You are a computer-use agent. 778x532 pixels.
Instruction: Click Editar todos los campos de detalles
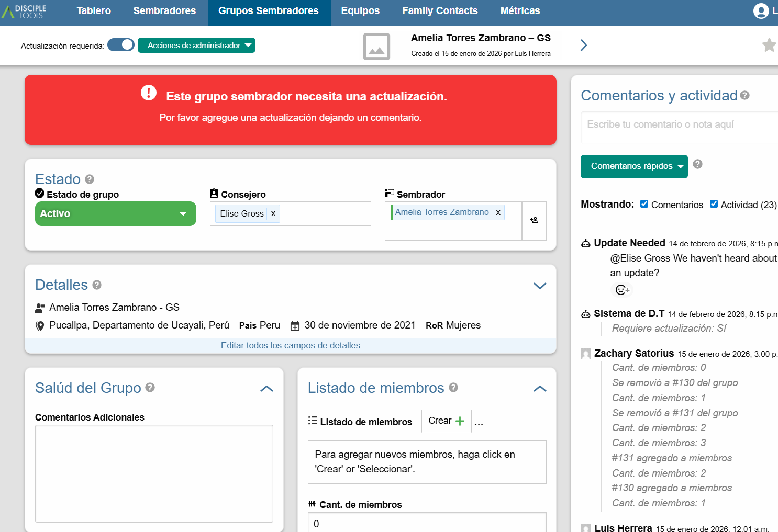pyautogui.click(x=290, y=345)
